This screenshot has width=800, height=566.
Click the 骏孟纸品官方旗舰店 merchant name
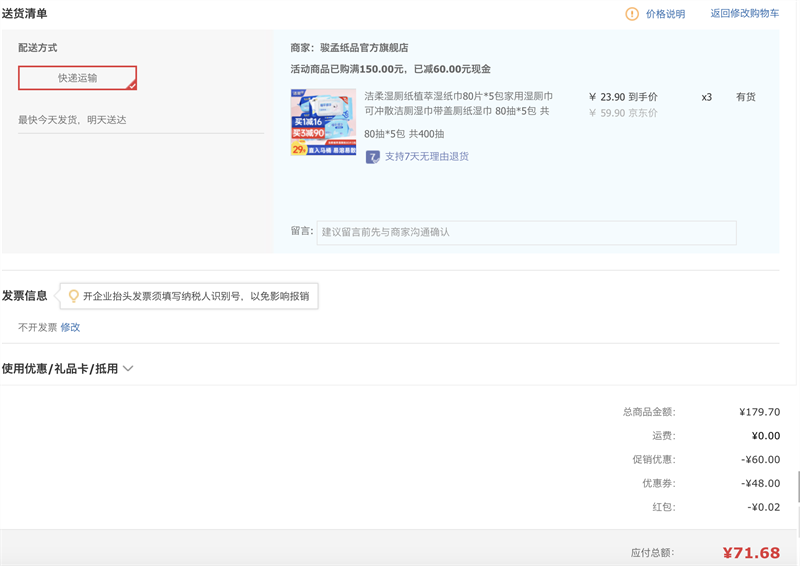(x=363, y=48)
